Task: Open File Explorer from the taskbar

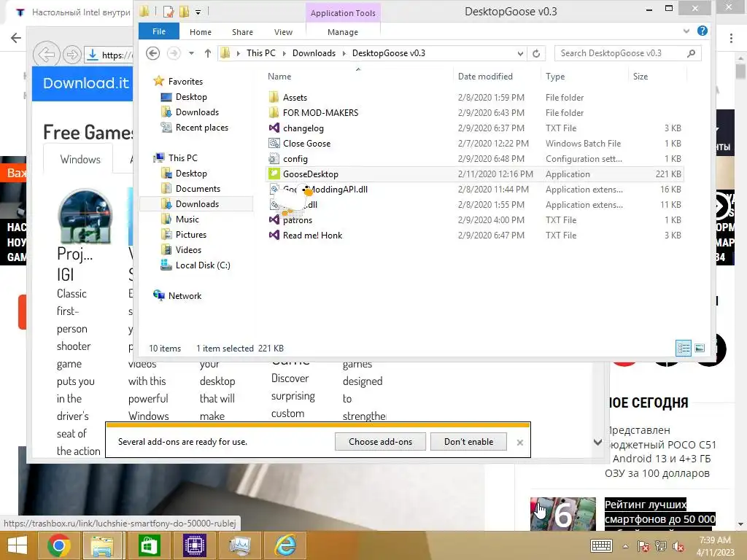Action: click(x=102, y=545)
